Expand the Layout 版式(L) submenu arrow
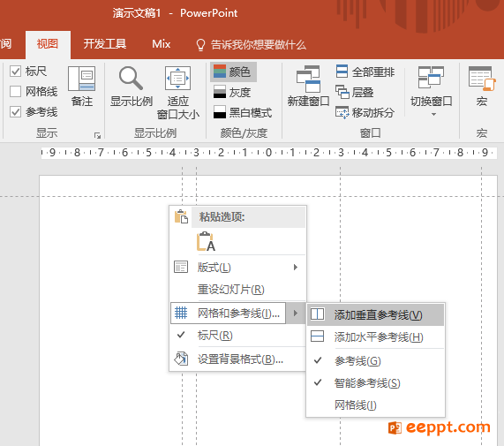 [296, 267]
